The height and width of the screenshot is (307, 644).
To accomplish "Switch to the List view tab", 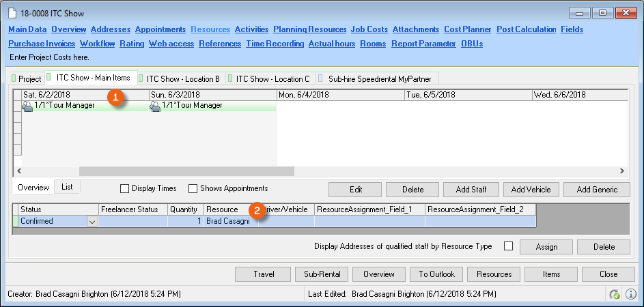I will (67, 187).
